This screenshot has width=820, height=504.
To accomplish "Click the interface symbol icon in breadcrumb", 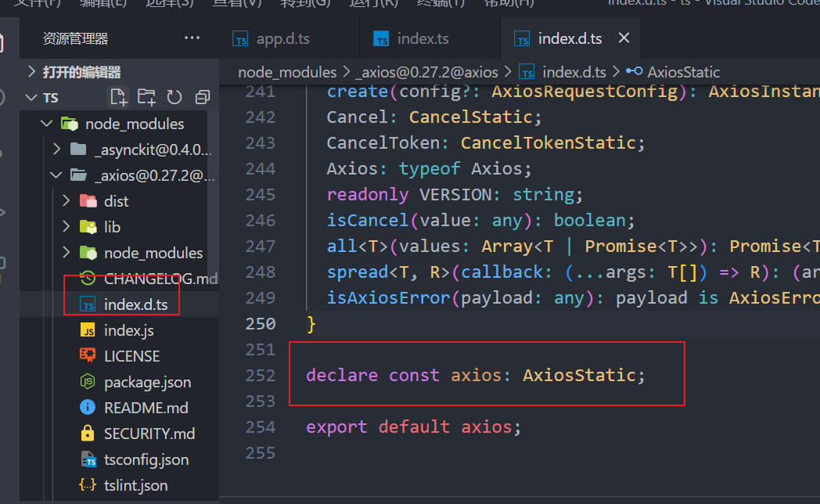I will [635, 71].
